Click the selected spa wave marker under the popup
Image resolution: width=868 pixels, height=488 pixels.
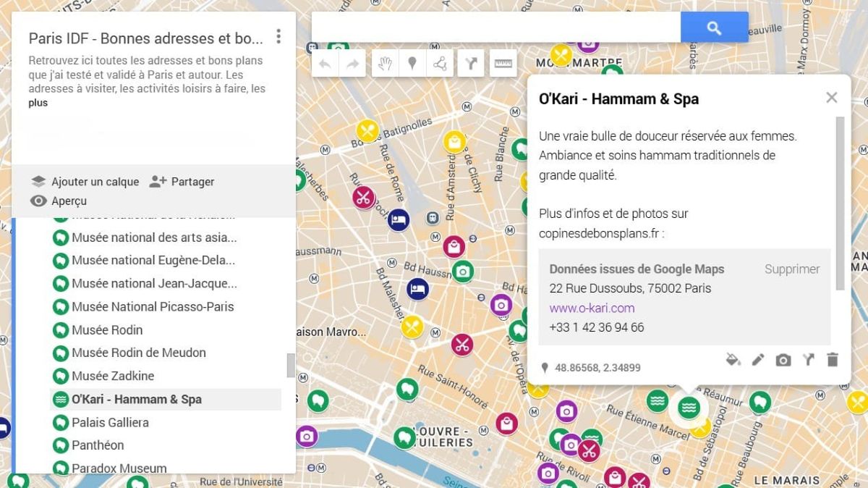point(689,408)
